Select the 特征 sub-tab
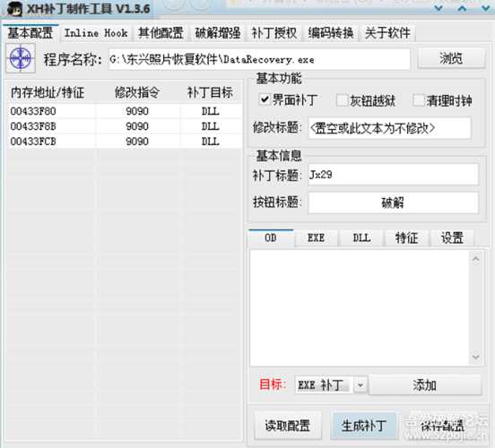The height and width of the screenshot is (448, 495). pyautogui.click(x=406, y=238)
